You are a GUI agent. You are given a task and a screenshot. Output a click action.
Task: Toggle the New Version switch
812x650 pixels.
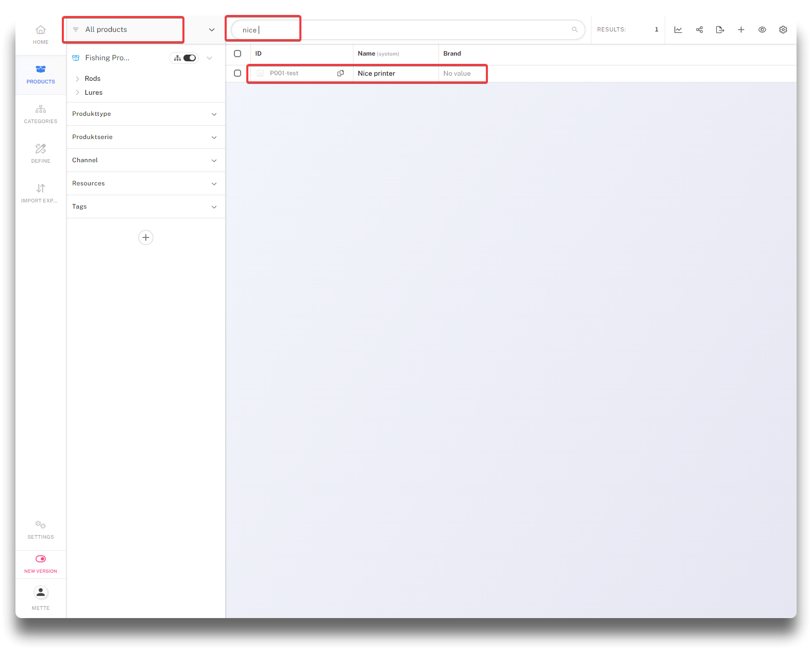(41, 559)
